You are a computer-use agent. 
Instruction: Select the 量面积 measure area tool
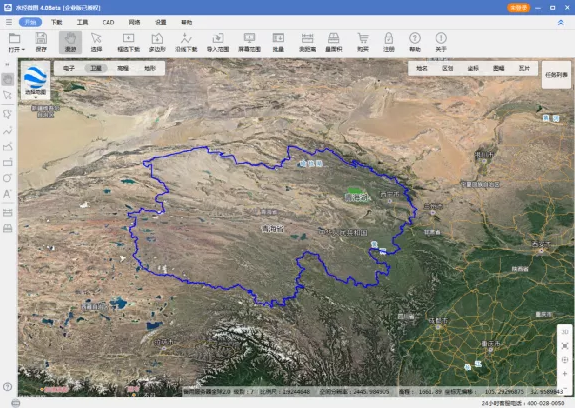334,42
